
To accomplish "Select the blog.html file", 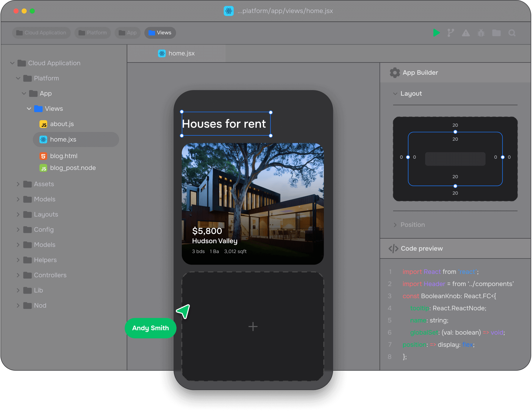I will [64, 156].
